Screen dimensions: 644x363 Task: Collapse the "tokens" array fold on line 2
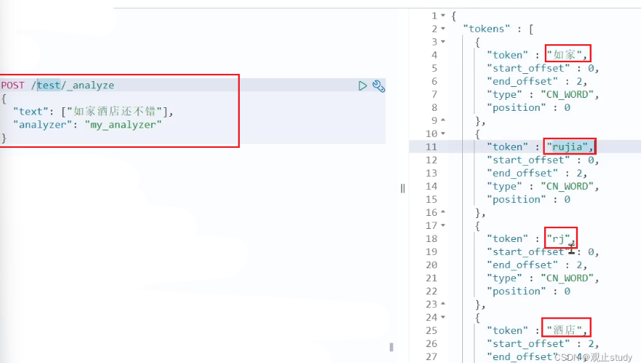pos(443,29)
